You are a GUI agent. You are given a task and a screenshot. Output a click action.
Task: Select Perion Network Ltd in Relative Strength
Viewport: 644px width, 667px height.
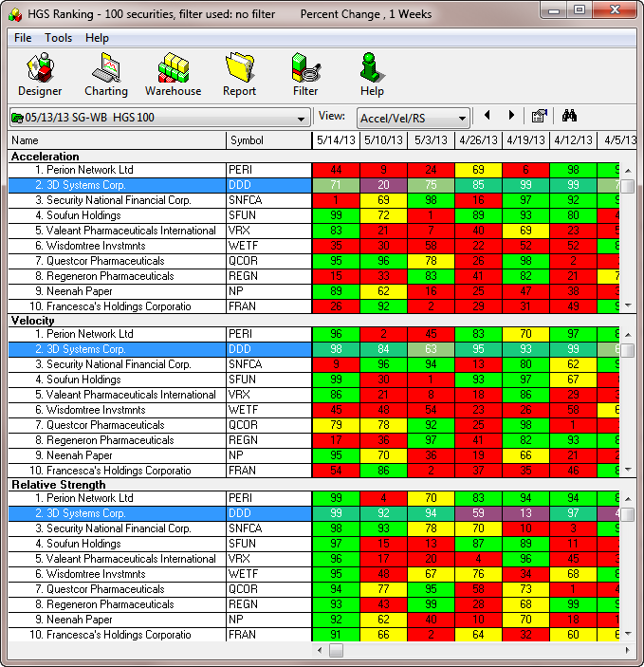pyautogui.click(x=117, y=498)
